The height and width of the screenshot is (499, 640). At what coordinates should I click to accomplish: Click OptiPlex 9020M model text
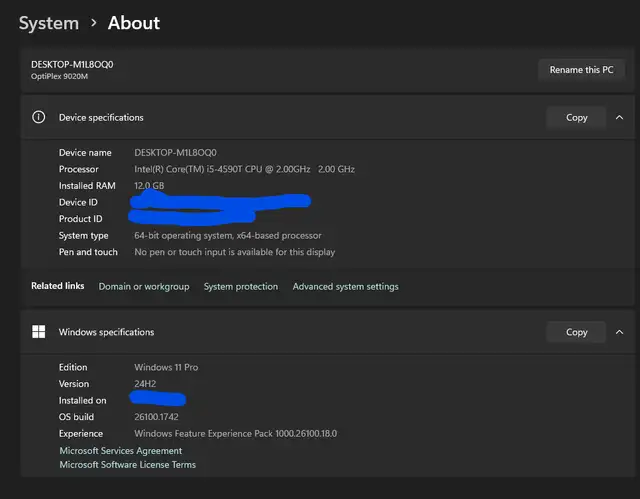[x=60, y=76]
